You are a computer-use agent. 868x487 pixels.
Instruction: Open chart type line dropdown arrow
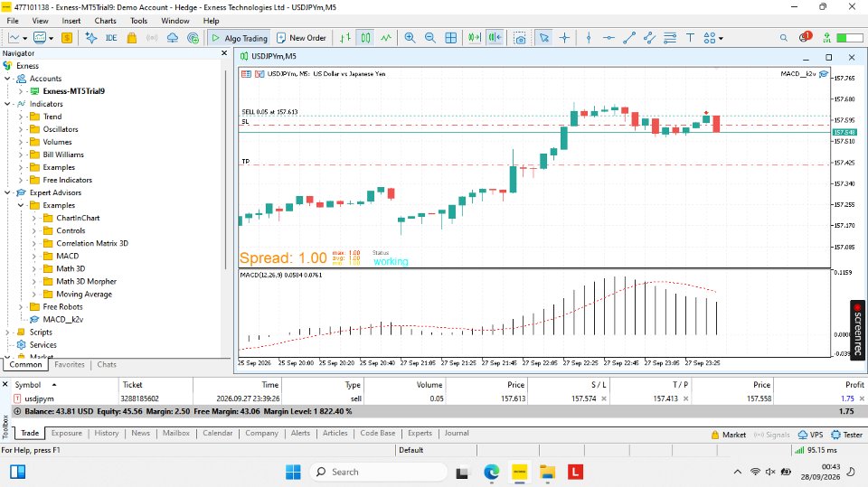point(25,38)
